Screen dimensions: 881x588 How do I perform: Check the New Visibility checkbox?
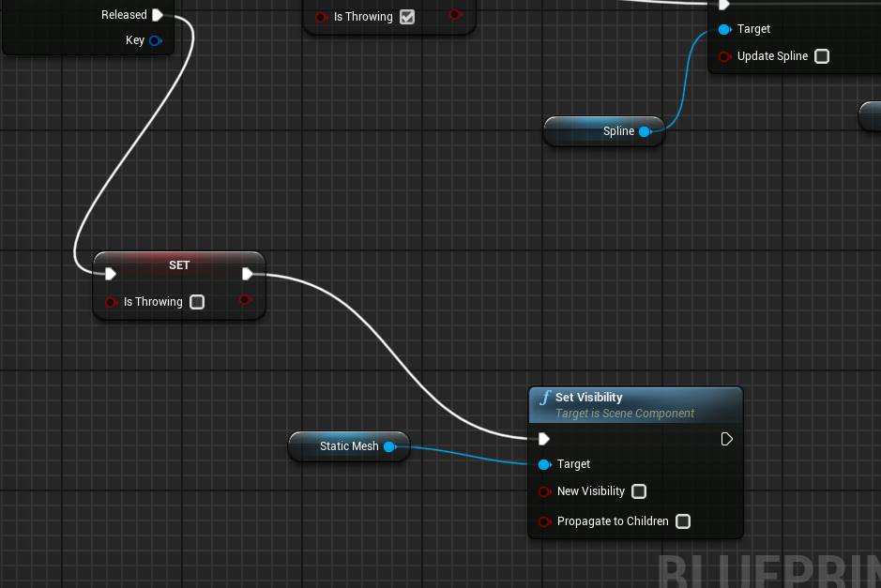pyautogui.click(x=639, y=491)
